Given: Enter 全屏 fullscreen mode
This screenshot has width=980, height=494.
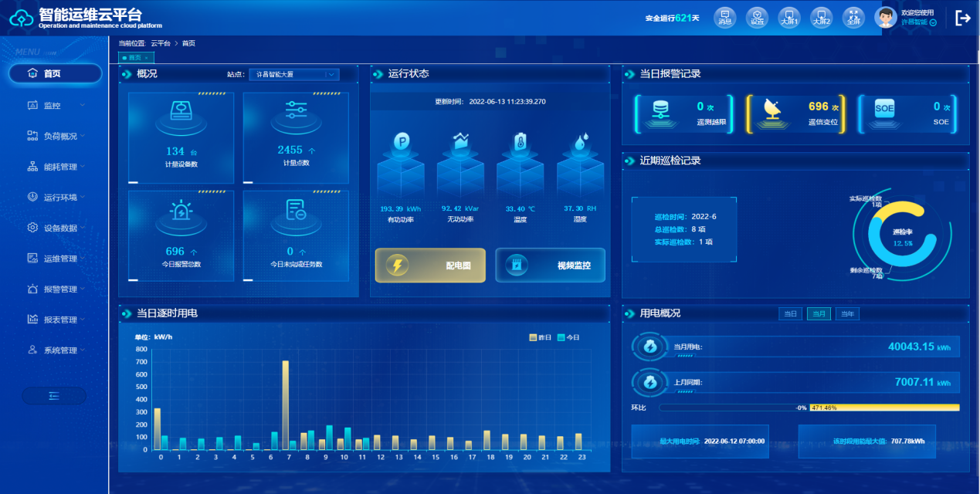Looking at the screenshot, I should [853, 17].
